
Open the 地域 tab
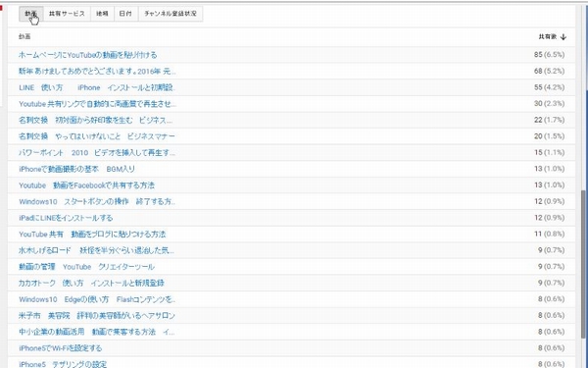click(102, 14)
